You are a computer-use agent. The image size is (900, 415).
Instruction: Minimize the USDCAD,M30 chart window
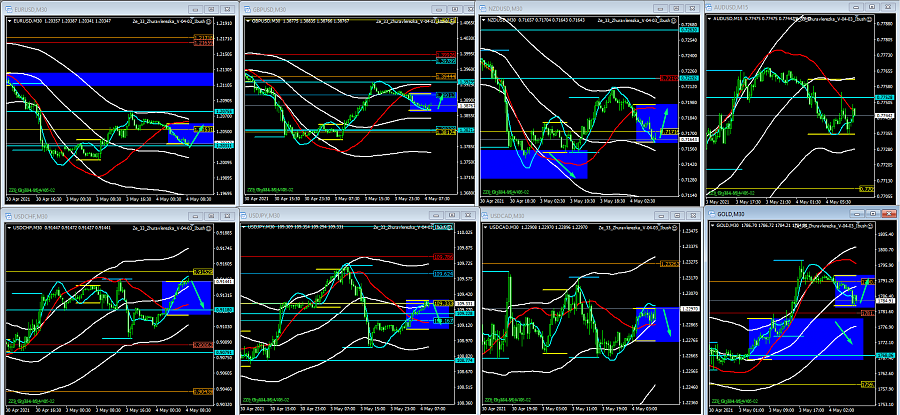click(x=660, y=215)
